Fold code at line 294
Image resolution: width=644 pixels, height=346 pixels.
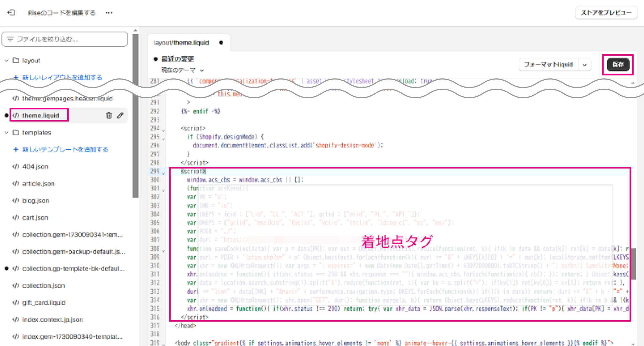(163, 130)
